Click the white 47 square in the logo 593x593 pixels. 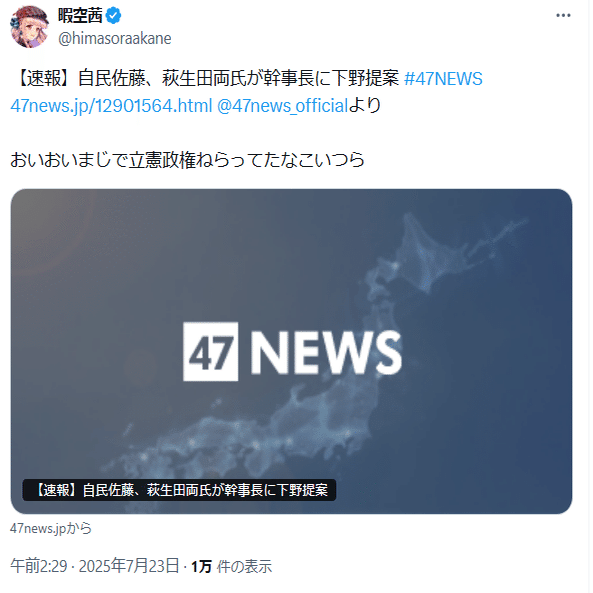click(x=211, y=351)
